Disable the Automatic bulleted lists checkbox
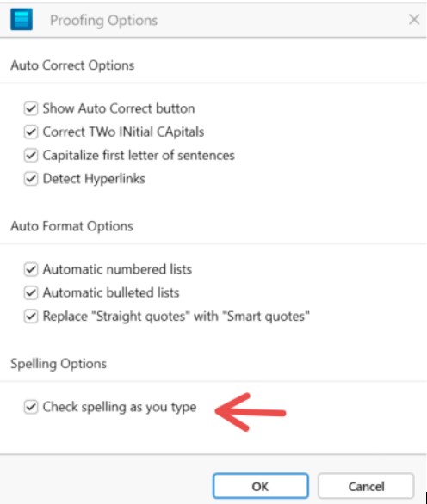 click(31, 292)
